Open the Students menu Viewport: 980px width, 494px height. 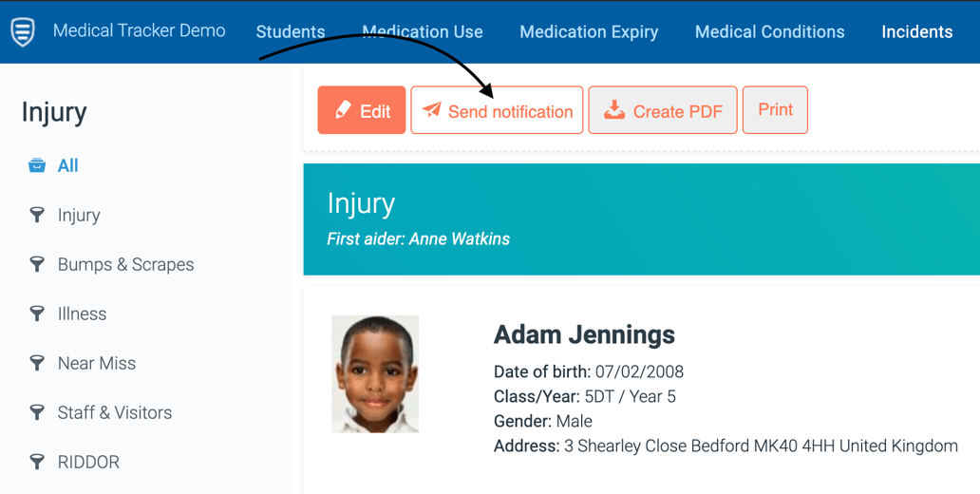(291, 31)
